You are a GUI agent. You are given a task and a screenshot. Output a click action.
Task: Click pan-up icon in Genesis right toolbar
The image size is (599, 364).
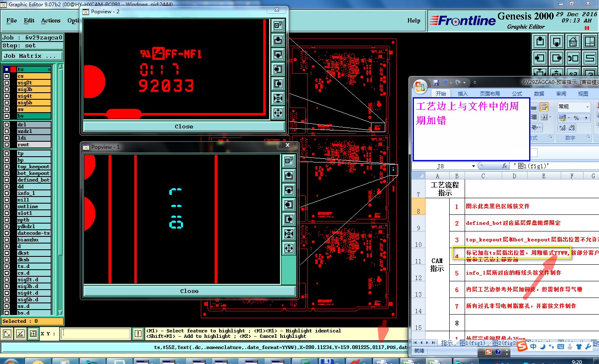(x=540, y=42)
